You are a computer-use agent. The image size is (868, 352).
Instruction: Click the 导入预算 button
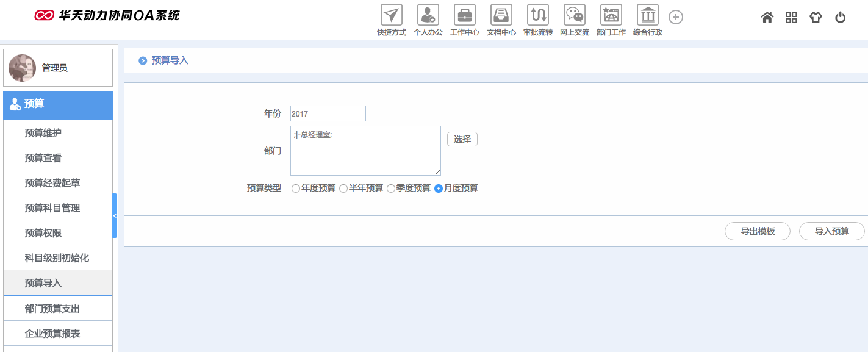[831, 231]
